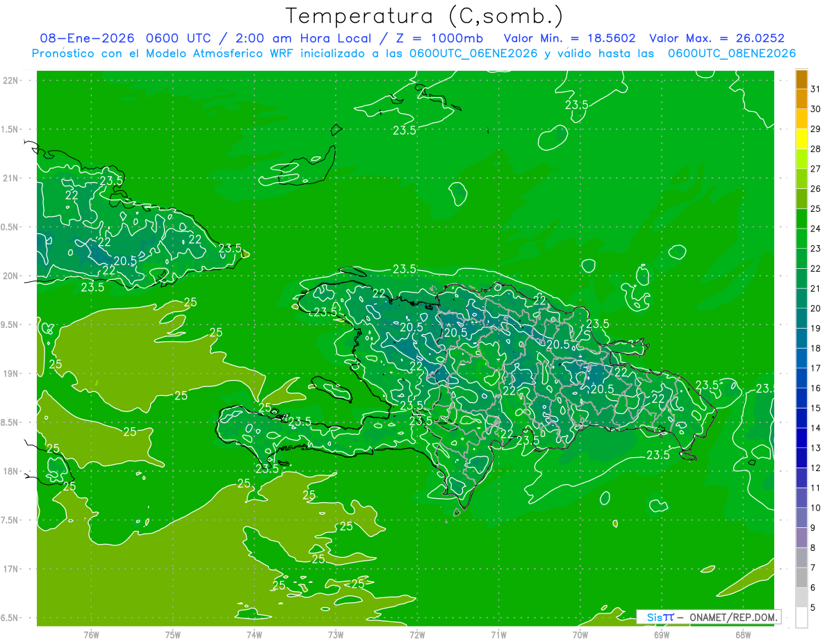Click the 19N latitude axis label
Image resolution: width=834 pixels, height=644 pixels.
coord(10,374)
